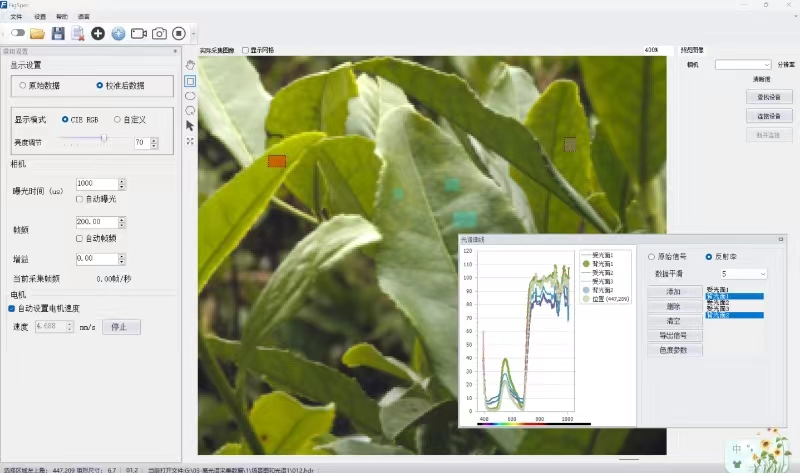Click the floppy disk save icon
Image resolution: width=800 pixels, height=473 pixels.
58,33
